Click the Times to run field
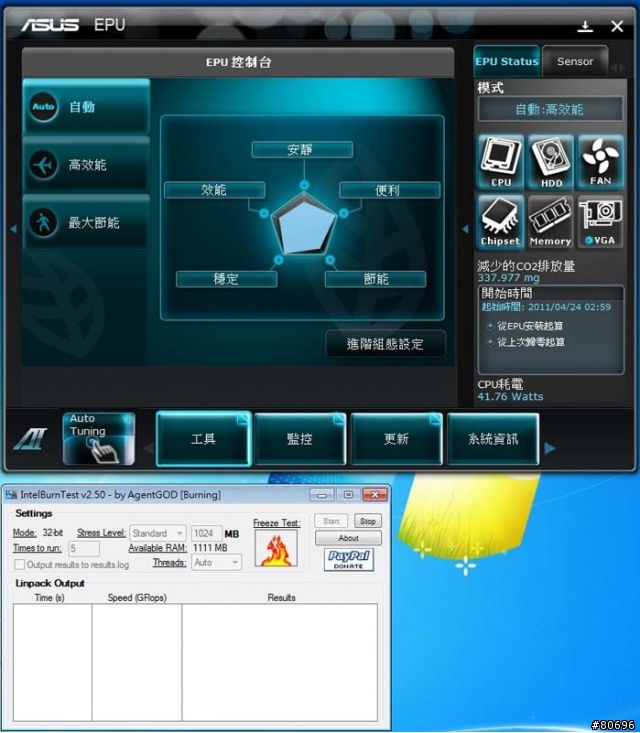This screenshot has height=733, width=640. pos(84,548)
